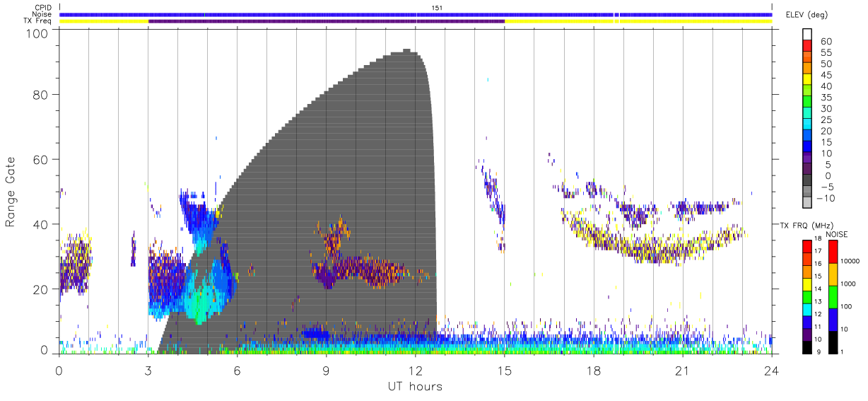This screenshot has height=401, width=868.
Task: Click the red TX FRQ swatch between 18 and 17
Action: 807,246
